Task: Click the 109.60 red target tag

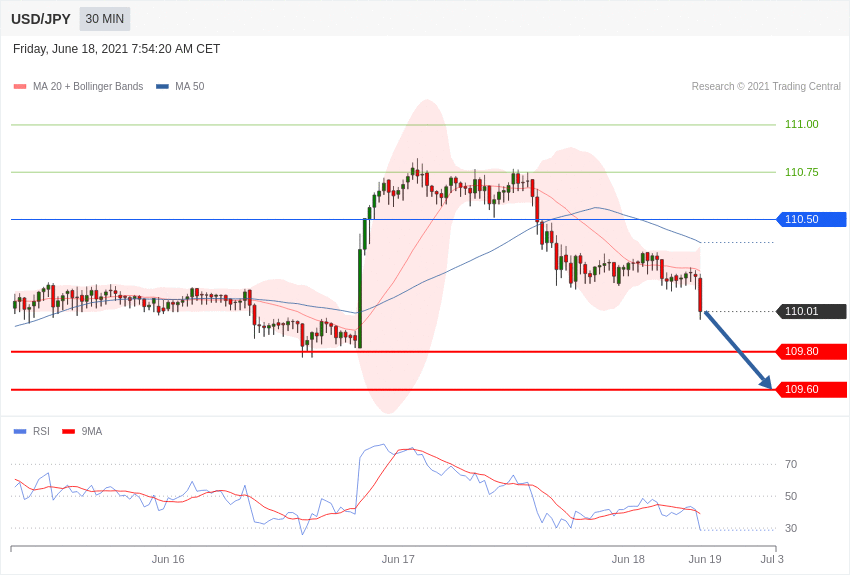Action: [812, 390]
